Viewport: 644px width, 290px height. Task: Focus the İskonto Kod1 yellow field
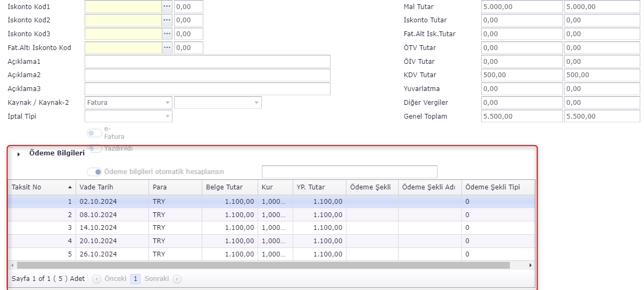click(123, 7)
